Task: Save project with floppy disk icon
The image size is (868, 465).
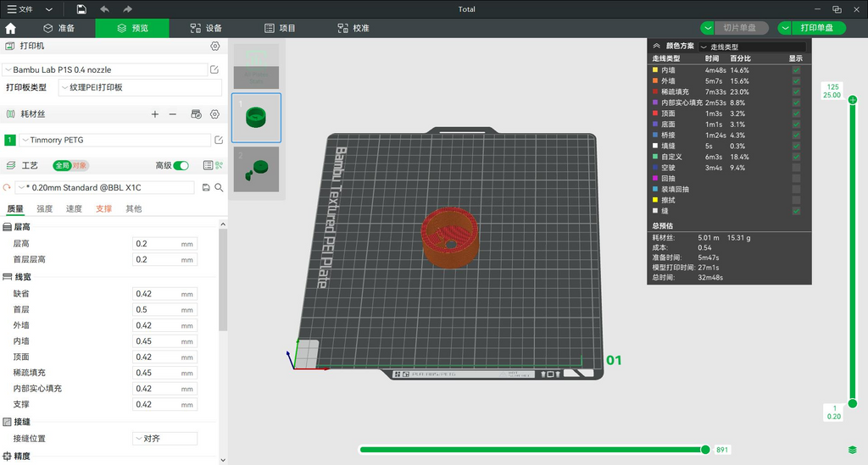Action: pyautogui.click(x=81, y=8)
